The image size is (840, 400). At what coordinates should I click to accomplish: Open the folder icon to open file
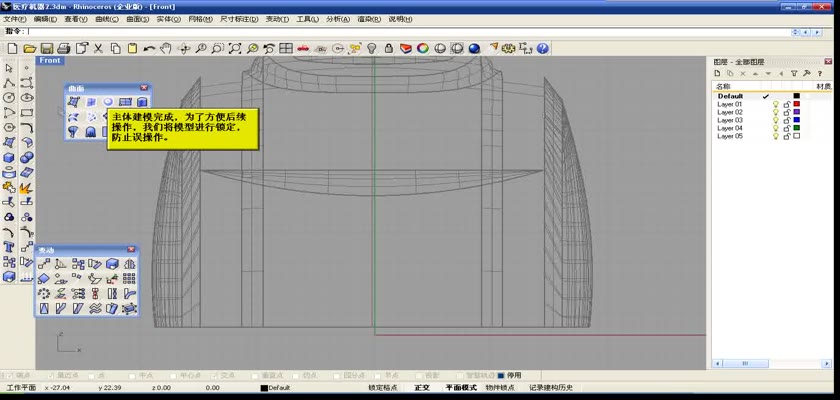coord(30,48)
